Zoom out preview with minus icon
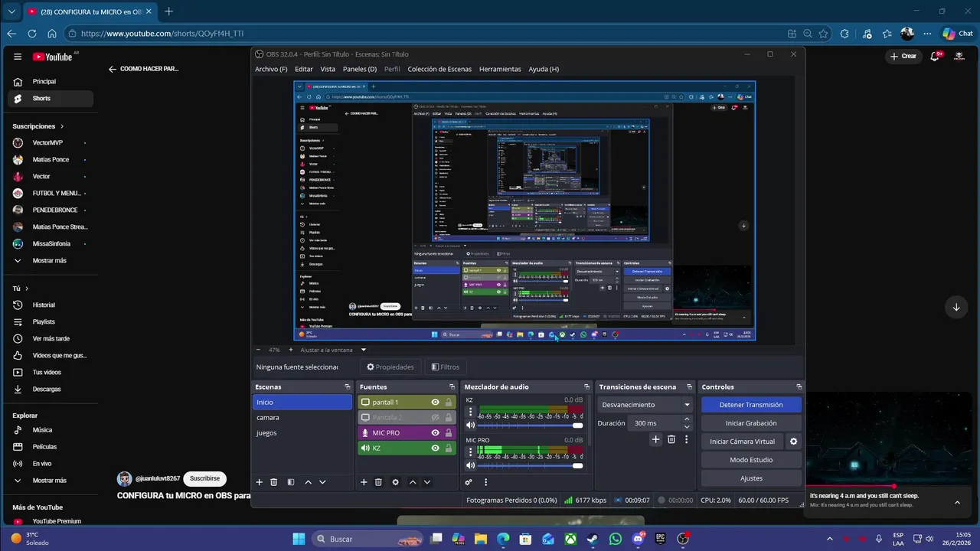Screen dimensions: 980x551 point(258,350)
